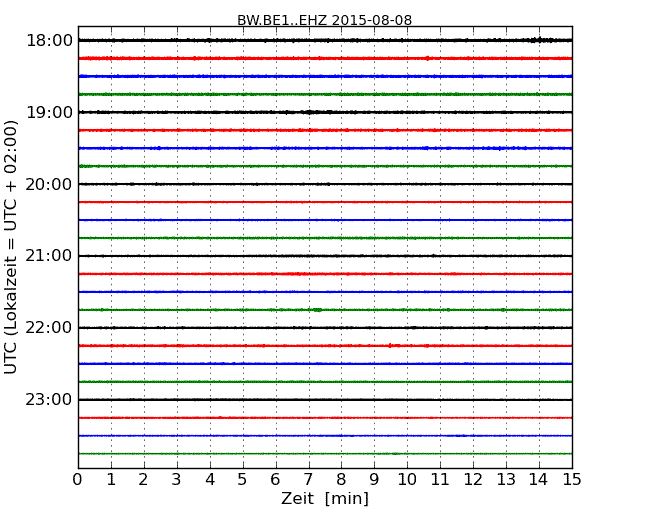Click the '7' x-axis tick label
This screenshot has height=520, width=650.
(308, 480)
